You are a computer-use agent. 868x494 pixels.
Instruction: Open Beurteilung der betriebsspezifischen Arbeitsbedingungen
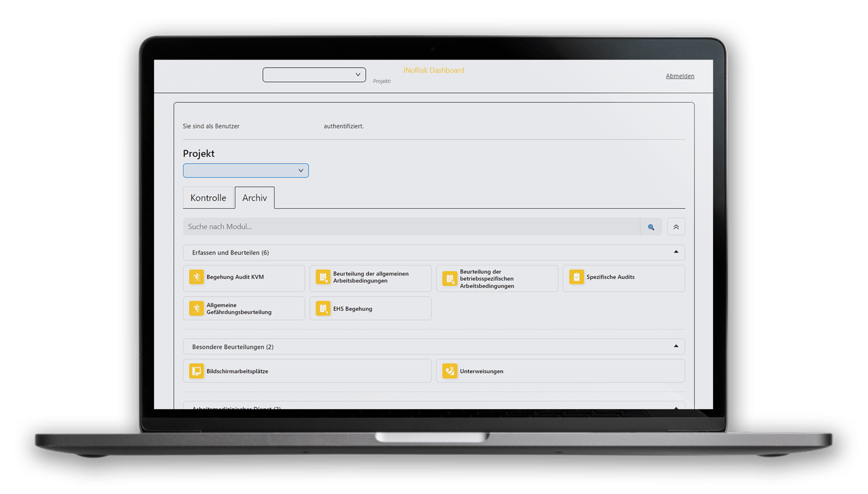tap(497, 278)
